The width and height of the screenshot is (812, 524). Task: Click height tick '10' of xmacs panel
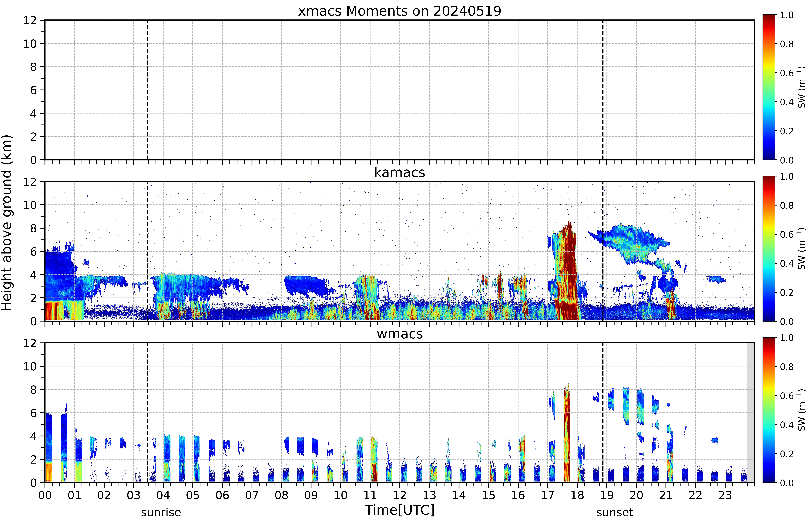point(30,44)
